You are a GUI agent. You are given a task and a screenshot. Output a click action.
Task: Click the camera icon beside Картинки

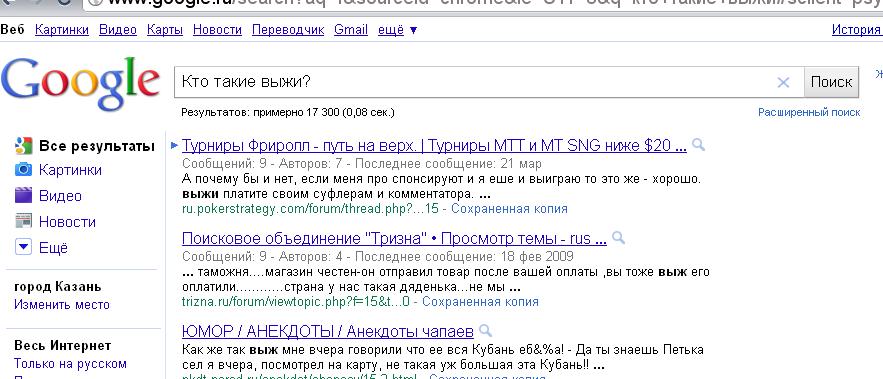pyautogui.click(x=23, y=170)
